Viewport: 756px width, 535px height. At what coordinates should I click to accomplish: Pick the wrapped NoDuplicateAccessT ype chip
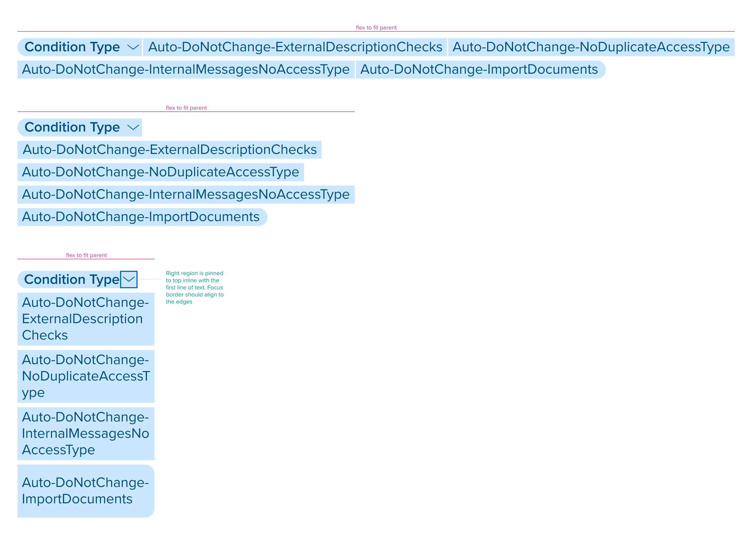point(86,376)
